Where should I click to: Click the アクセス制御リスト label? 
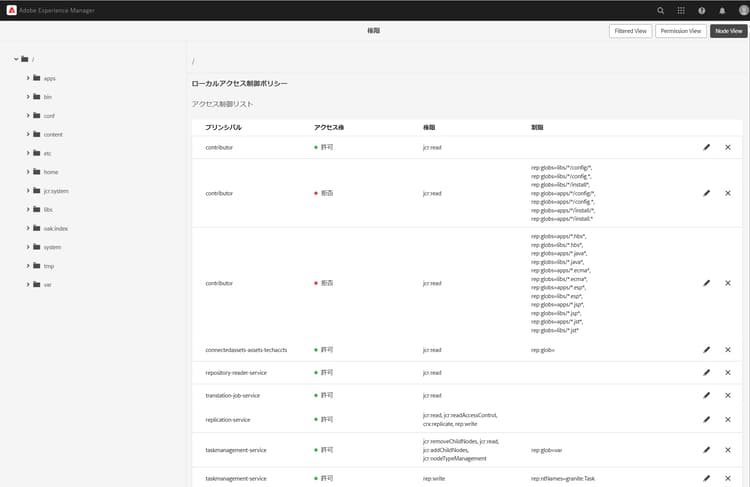[222, 104]
